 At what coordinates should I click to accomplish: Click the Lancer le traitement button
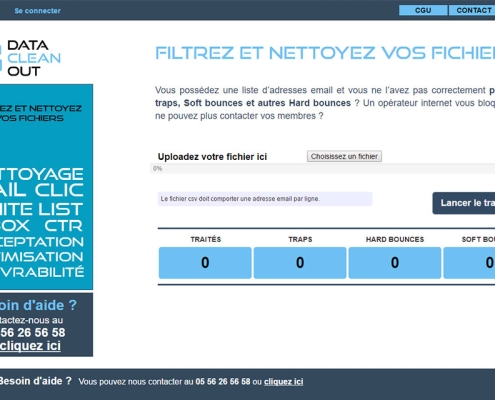(x=464, y=203)
